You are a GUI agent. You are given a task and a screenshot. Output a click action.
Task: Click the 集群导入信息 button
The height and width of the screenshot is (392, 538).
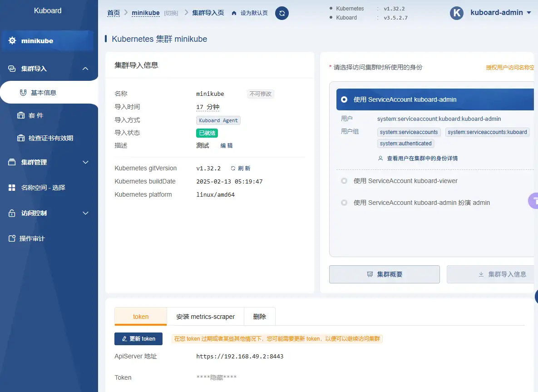(x=490, y=274)
